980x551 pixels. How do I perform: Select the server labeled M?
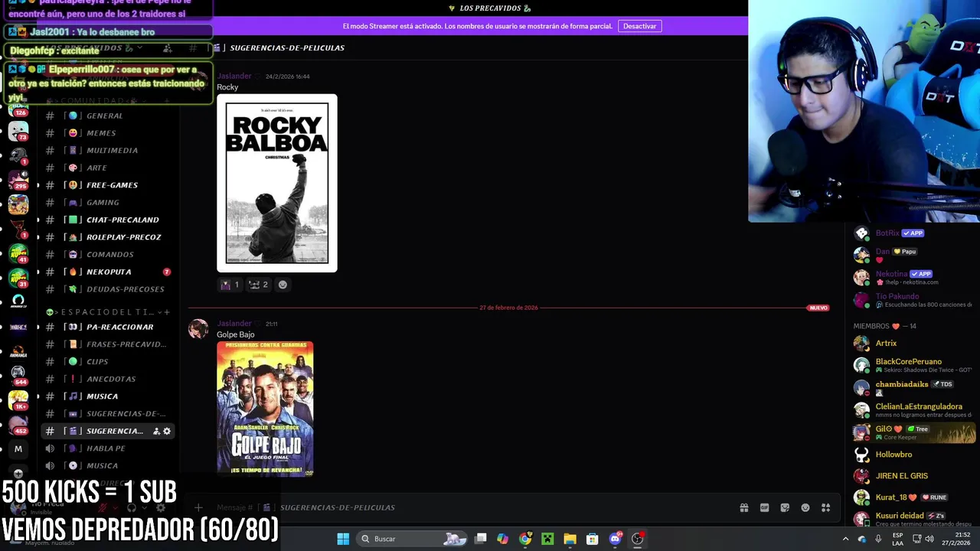[18, 449]
